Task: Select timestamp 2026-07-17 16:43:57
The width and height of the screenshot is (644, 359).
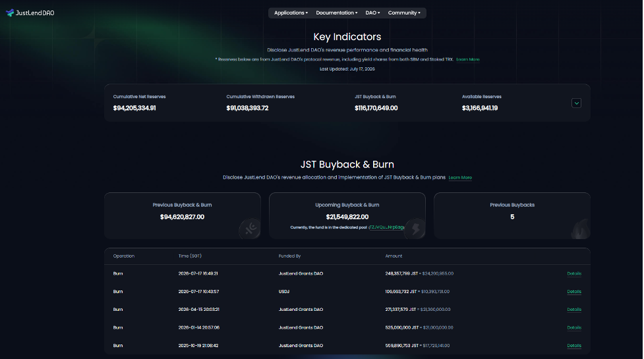Action: click(198, 292)
